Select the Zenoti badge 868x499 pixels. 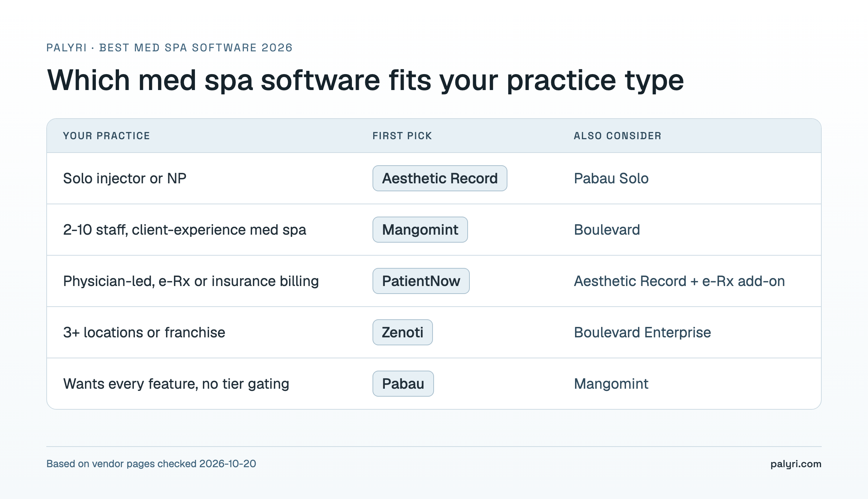(403, 332)
